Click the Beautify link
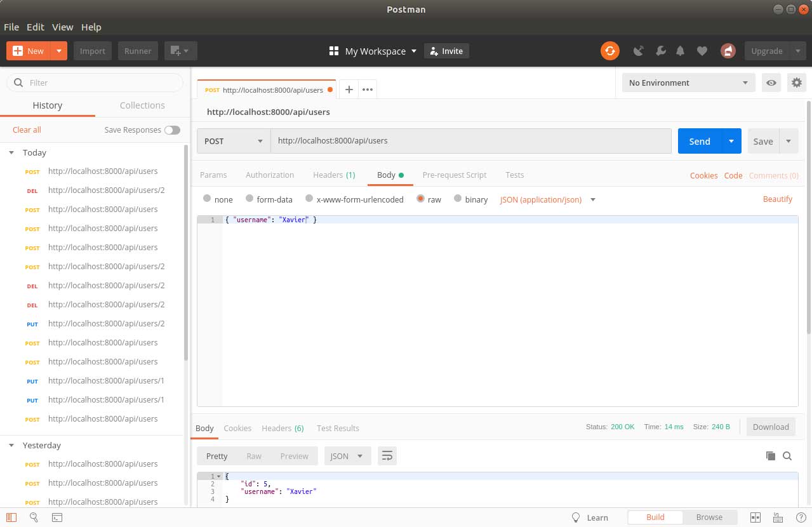 [777, 199]
